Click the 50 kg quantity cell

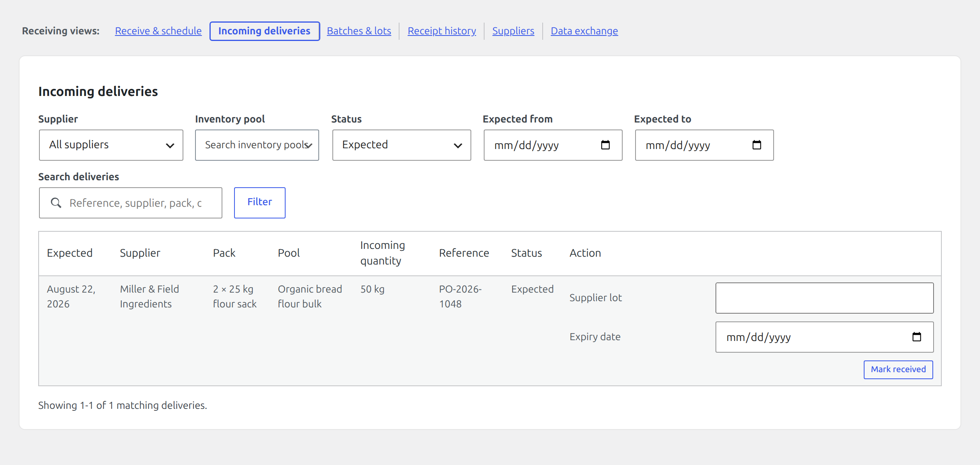click(372, 289)
